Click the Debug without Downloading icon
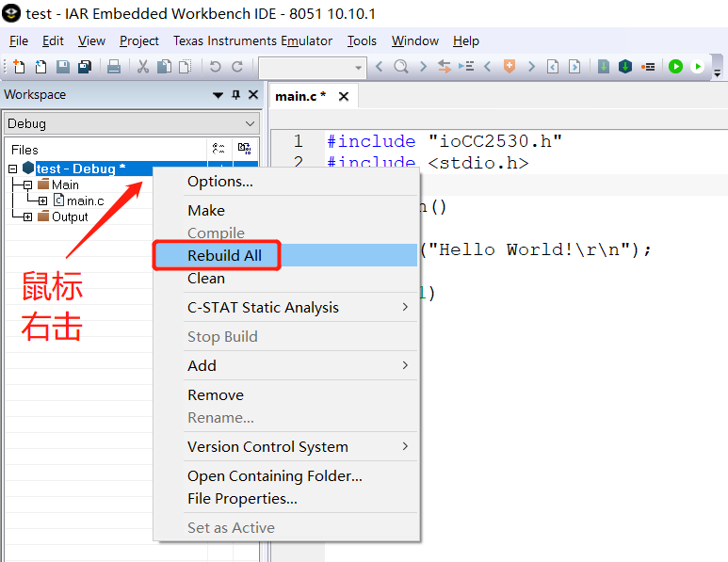Screen dimensions: 728x562 click(x=697, y=67)
